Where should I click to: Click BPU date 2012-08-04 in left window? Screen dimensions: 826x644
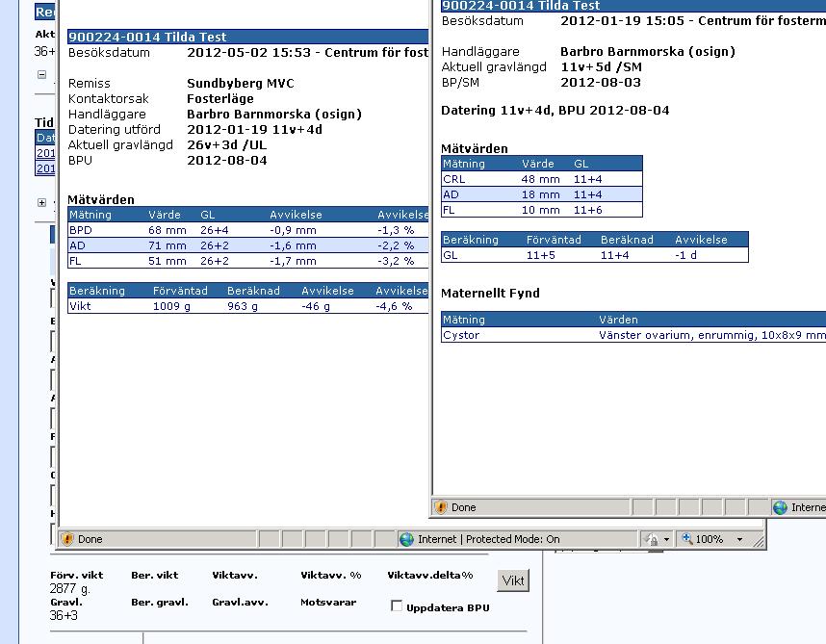click(227, 161)
